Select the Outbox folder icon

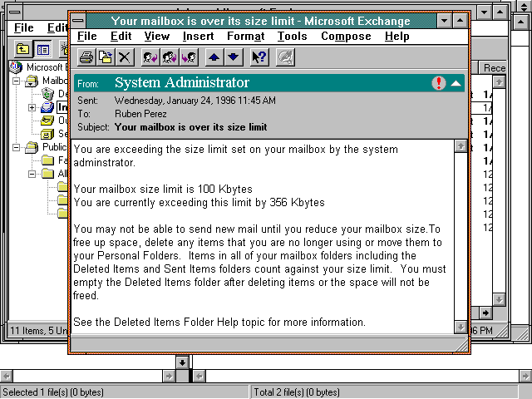click(x=47, y=121)
